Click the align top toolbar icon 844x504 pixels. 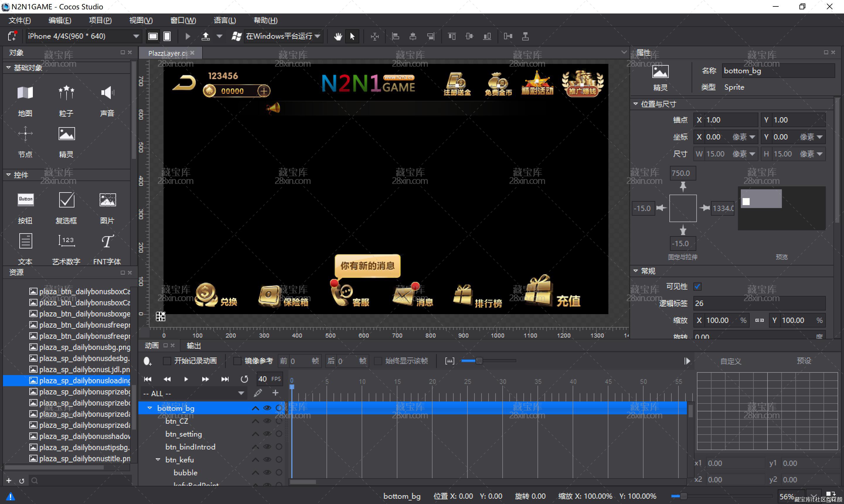pos(452,36)
